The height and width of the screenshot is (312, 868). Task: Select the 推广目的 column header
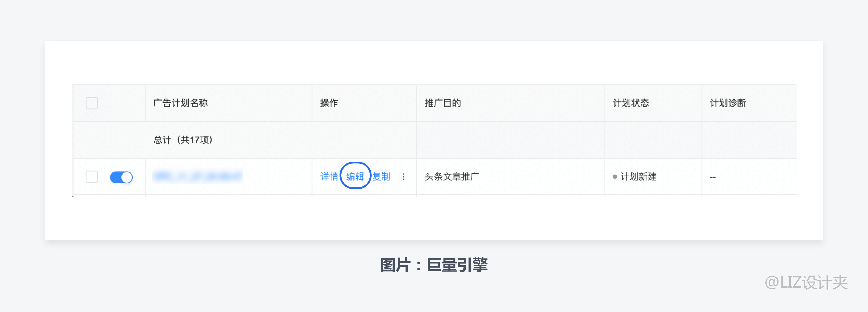(443, 103)
